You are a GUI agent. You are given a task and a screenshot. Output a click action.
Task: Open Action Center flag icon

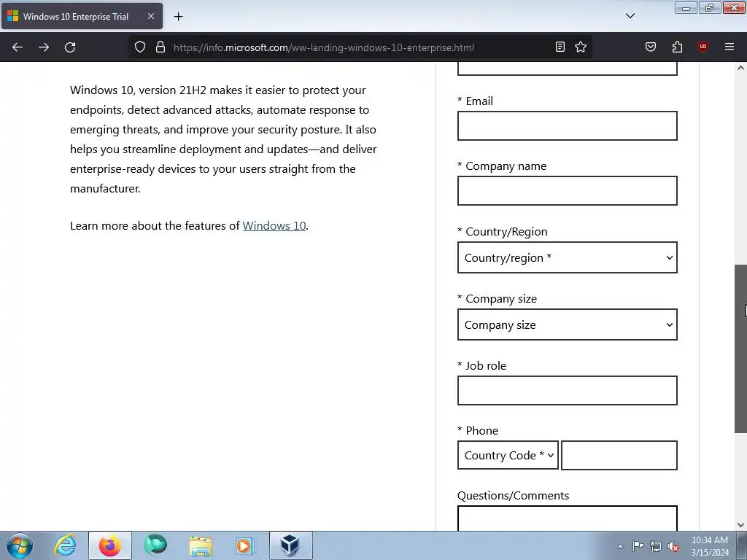point(638,546)
